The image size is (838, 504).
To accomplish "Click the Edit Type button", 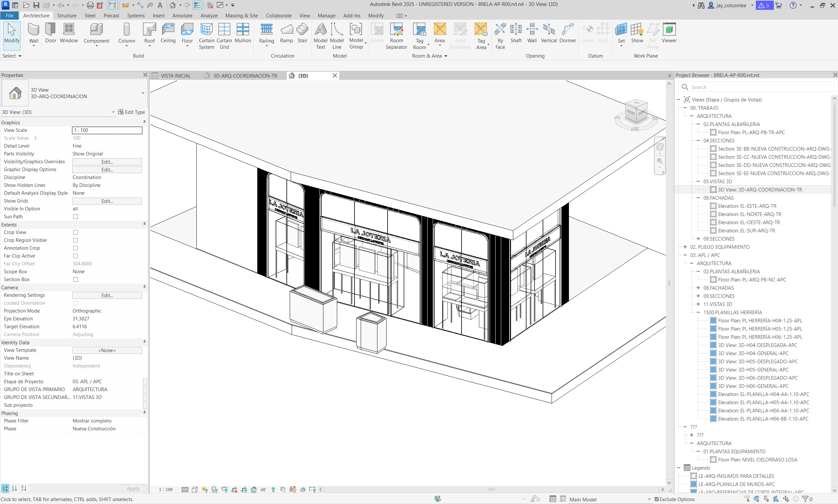I will pos(131,112).
